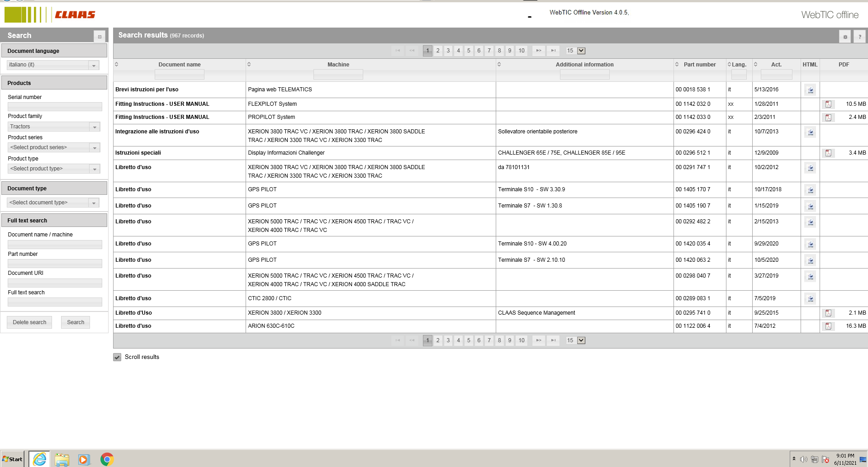Open PDF for PROPILOT System fitting instructions
Viewport: 868px width, 467px height.
click(828, 117)
